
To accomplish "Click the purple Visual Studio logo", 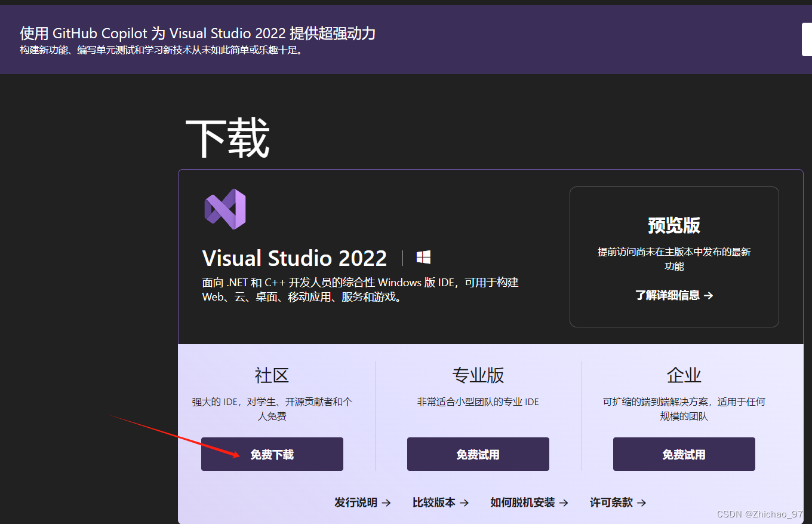I will coord(225,209).
